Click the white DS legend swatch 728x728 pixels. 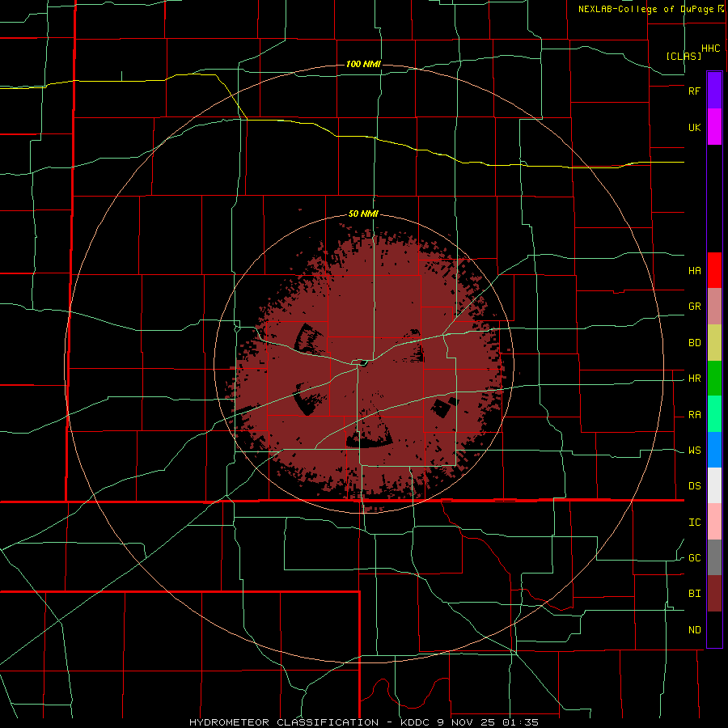714,485
